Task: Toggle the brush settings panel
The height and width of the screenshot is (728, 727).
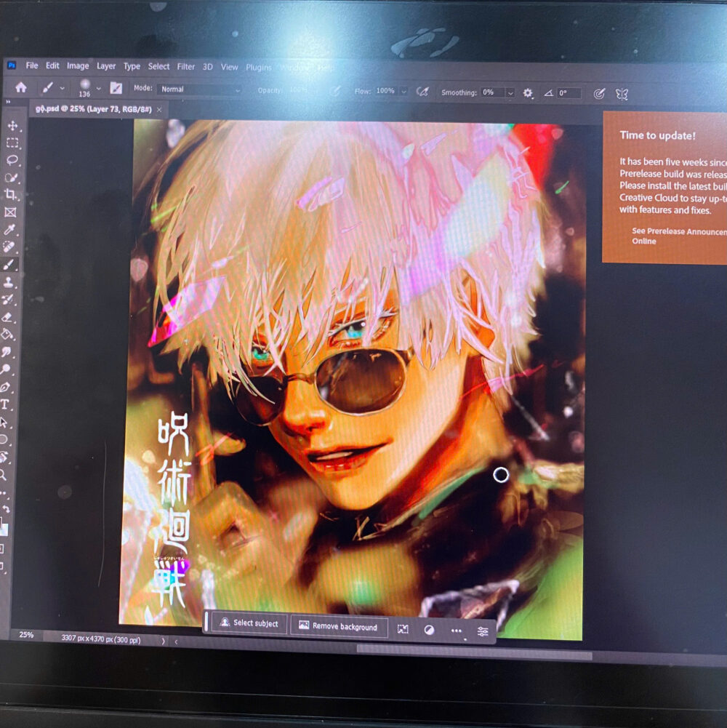Action: pos(116,88)
